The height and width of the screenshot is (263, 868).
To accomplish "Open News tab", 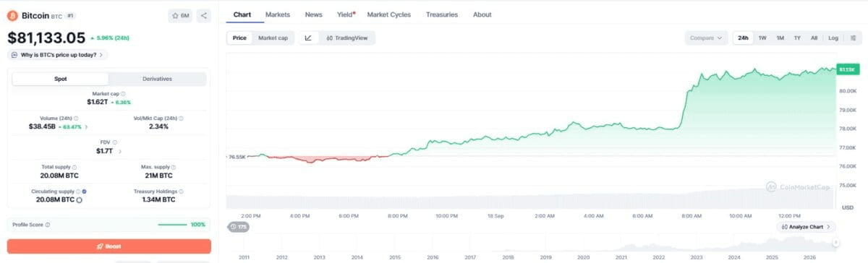I will pyautogui.click(x=314, y=14).
